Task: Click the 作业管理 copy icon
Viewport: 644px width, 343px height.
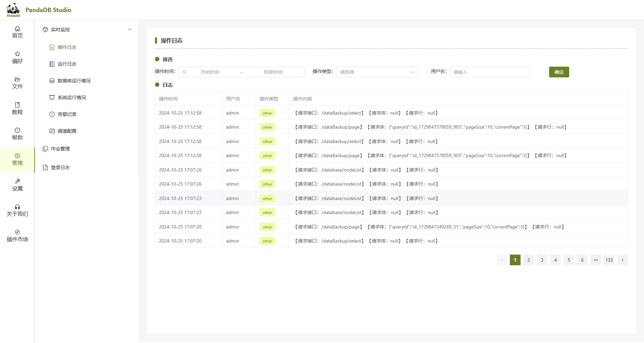Action: pos(45,149)
